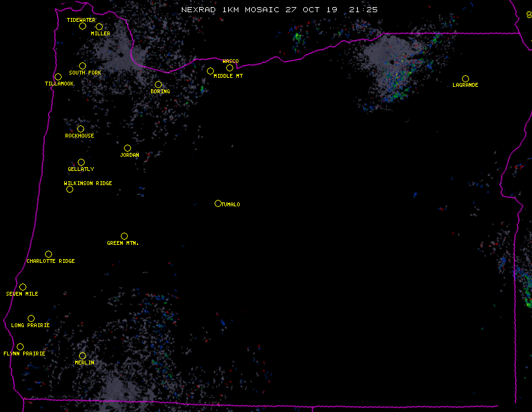
Task: Select the Middle Mt station circle
Action: (x=210, y=71)
